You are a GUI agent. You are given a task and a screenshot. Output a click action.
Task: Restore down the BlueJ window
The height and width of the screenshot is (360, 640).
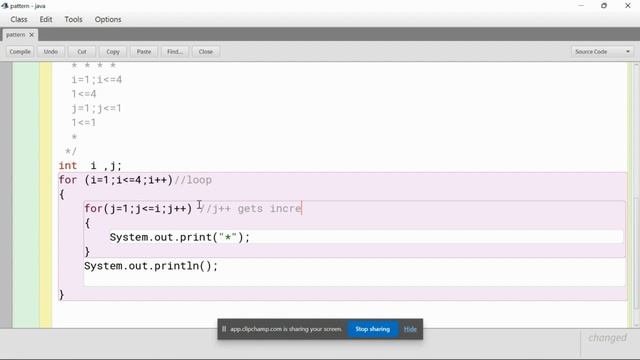point(604,6)
